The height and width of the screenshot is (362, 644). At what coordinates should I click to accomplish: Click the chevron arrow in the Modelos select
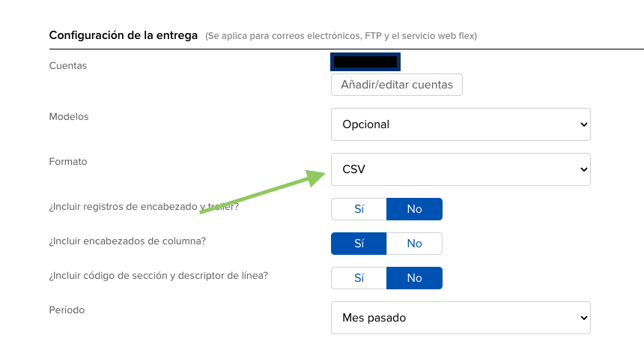(583, 124)
